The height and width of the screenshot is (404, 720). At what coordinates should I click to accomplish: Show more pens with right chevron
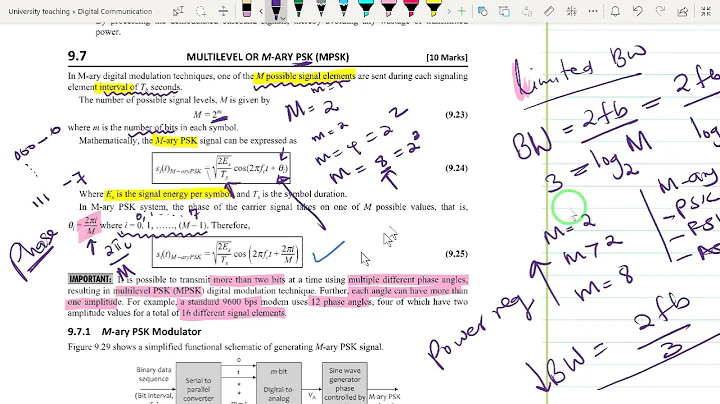[x=449, y=11]
